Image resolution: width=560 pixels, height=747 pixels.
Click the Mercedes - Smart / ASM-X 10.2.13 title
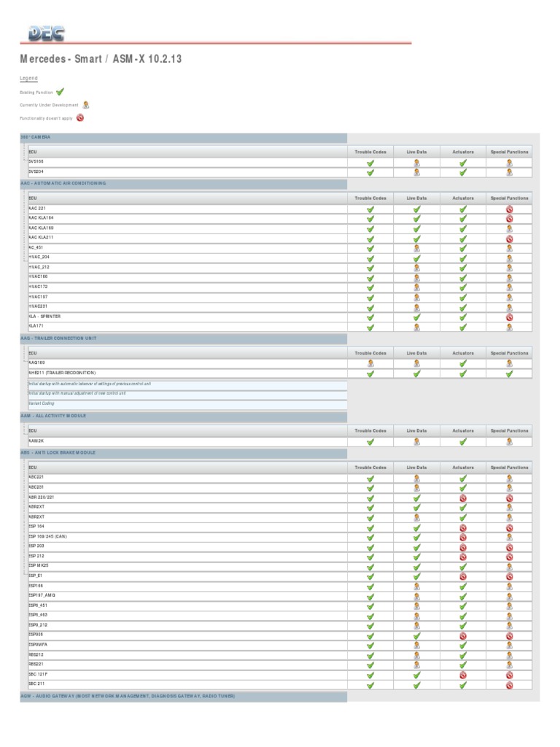point(101,59)
